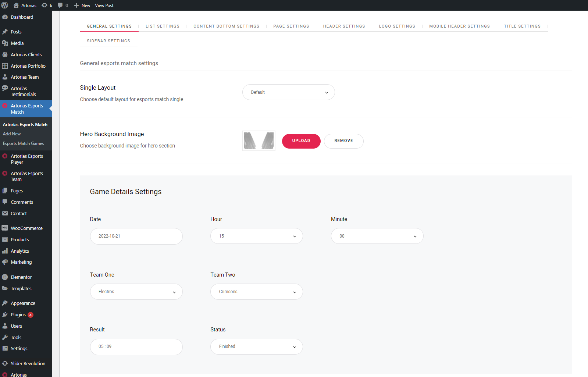
Task: Switch to List Settings tab
Action: [x=163, y=26]
